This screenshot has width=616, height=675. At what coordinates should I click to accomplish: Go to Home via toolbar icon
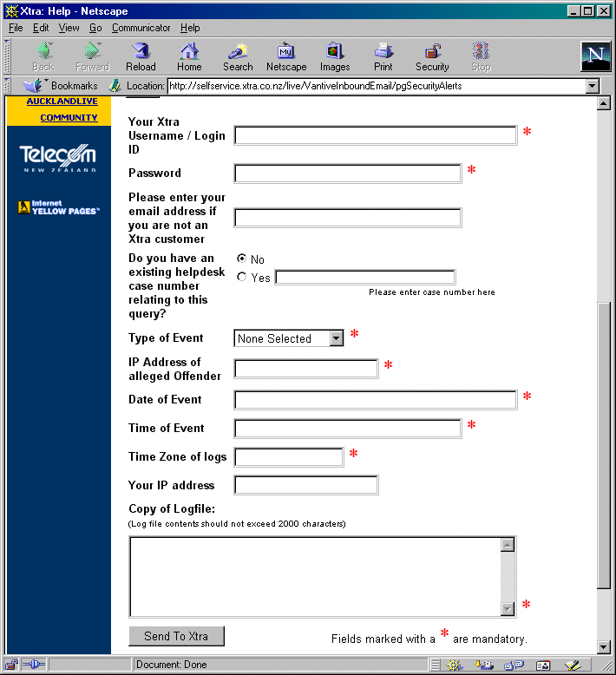click(189, 56)
